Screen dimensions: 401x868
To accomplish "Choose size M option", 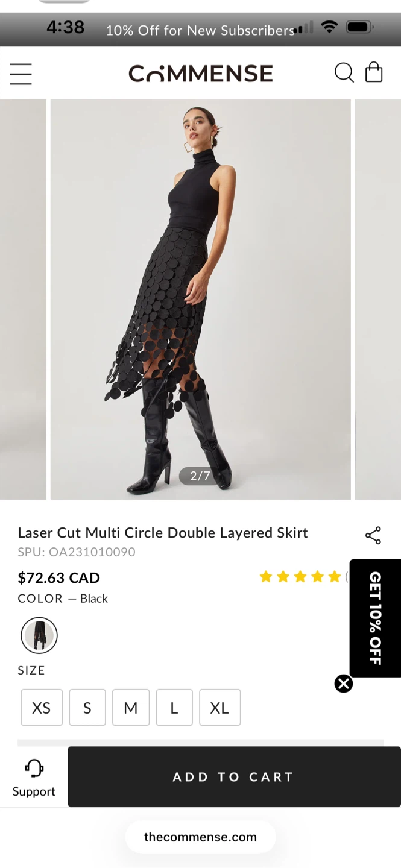I will (x=131, y=708).
